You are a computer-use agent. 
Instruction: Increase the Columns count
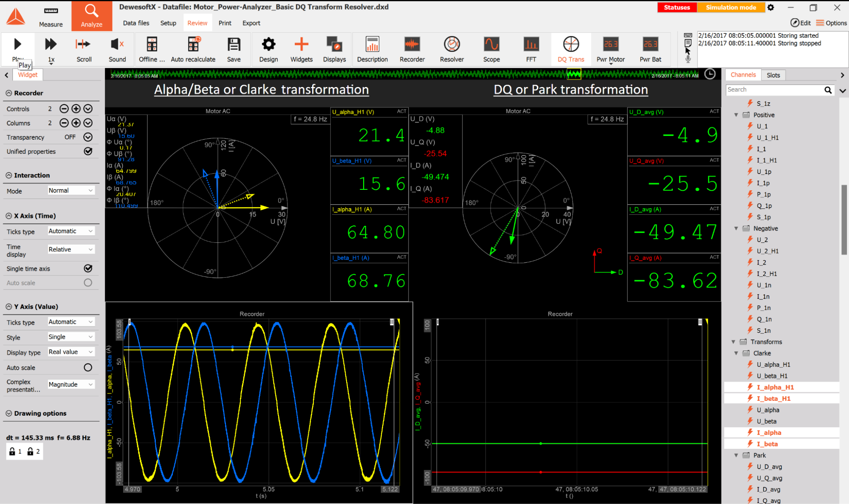point(76,123)
